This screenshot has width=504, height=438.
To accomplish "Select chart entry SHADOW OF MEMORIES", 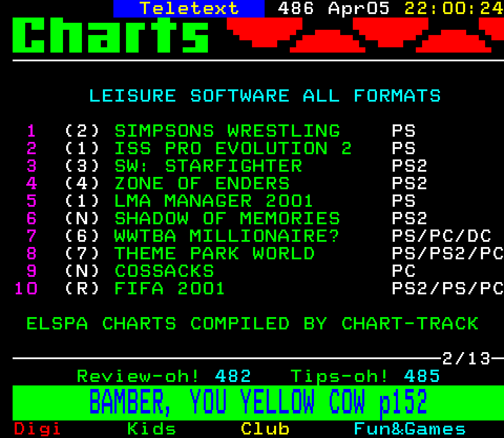I will pyautogui.click(x=227, y=218).
